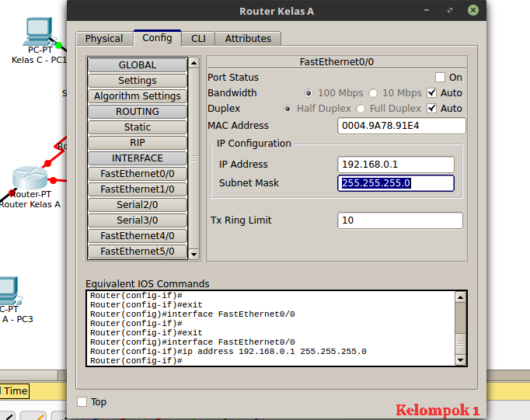Select the FastEthernet4/0 interface
Image resolution: width=530 pixels, height=420 pixels.
pyautogui.click(x=138, y=236)
